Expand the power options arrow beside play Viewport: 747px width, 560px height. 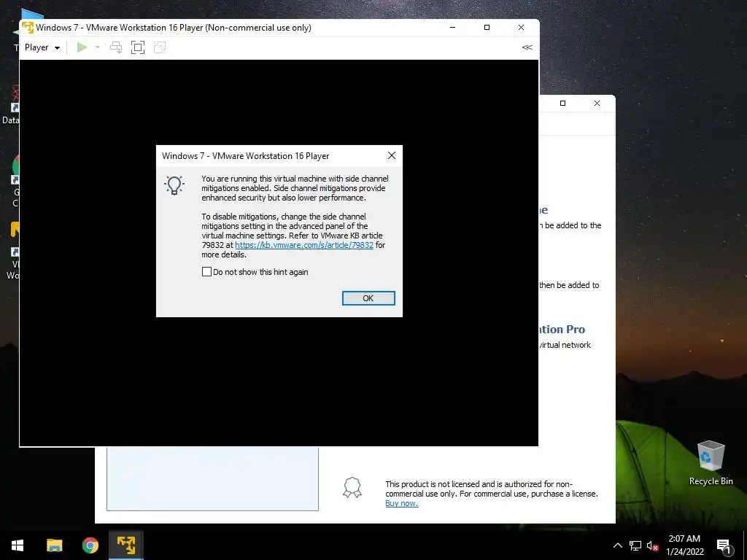(x=98, y=47)
